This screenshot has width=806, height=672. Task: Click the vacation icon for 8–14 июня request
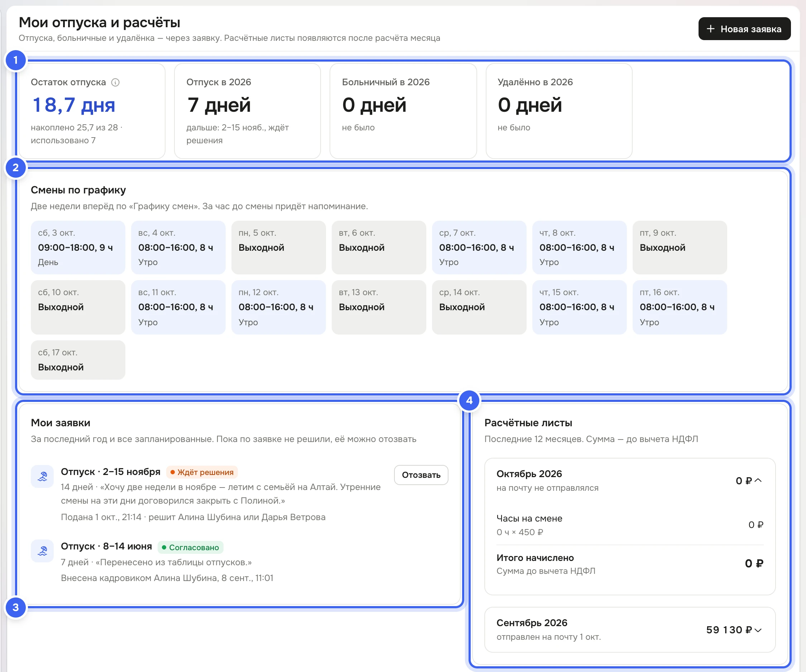tap(42, 551)
